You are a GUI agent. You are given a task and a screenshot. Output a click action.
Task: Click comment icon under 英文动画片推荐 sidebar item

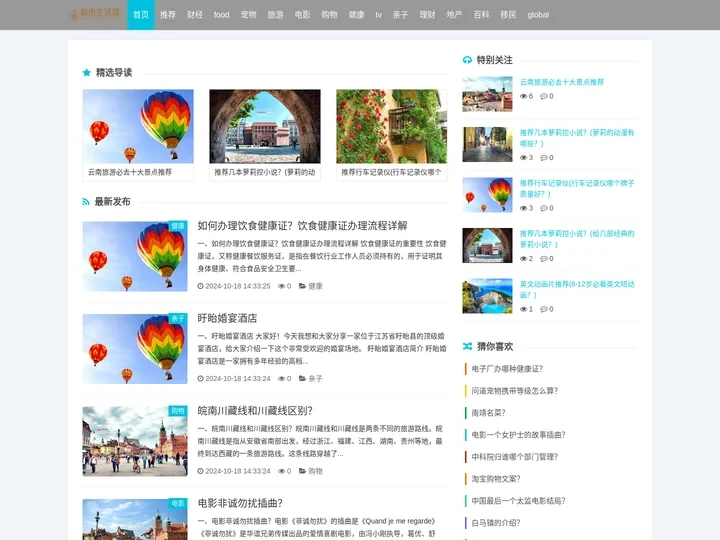click(x=544, y=309)
